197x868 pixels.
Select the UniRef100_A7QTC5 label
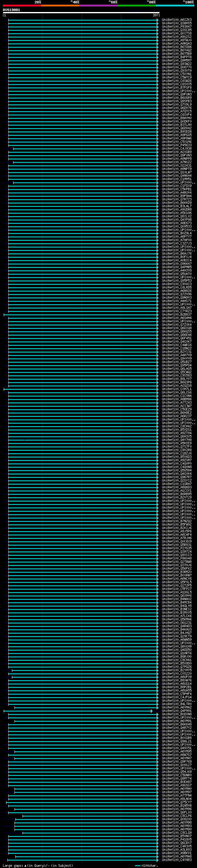tap(177, 111)
